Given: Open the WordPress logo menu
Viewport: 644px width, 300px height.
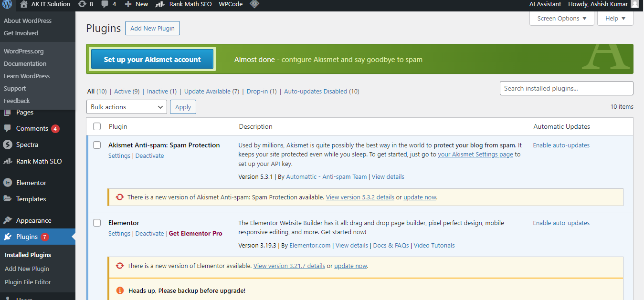Looking at the screenshot, I should 7,4.
